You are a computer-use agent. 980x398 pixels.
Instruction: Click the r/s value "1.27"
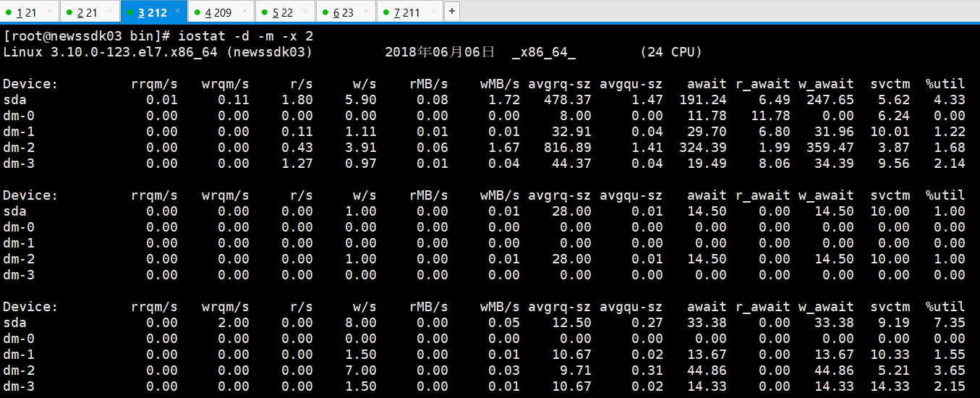tap(297, 164)
